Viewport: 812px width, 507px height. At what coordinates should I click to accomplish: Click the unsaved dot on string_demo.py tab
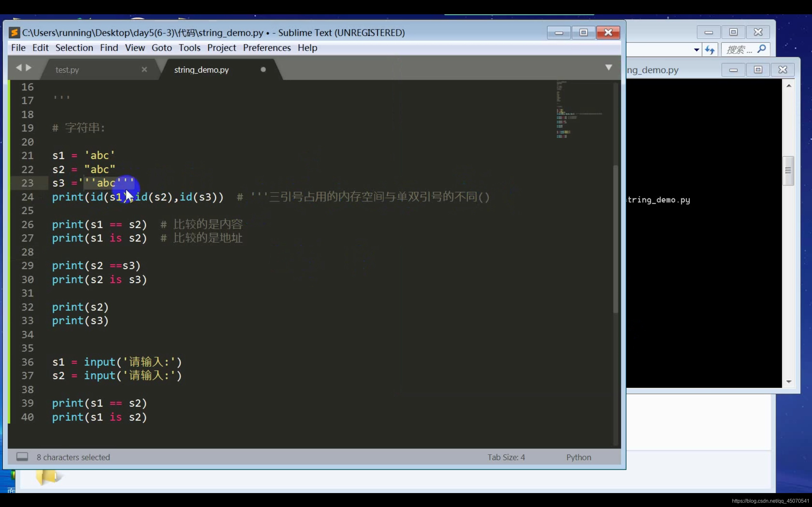pyautogui.click(x=263, y=69)
